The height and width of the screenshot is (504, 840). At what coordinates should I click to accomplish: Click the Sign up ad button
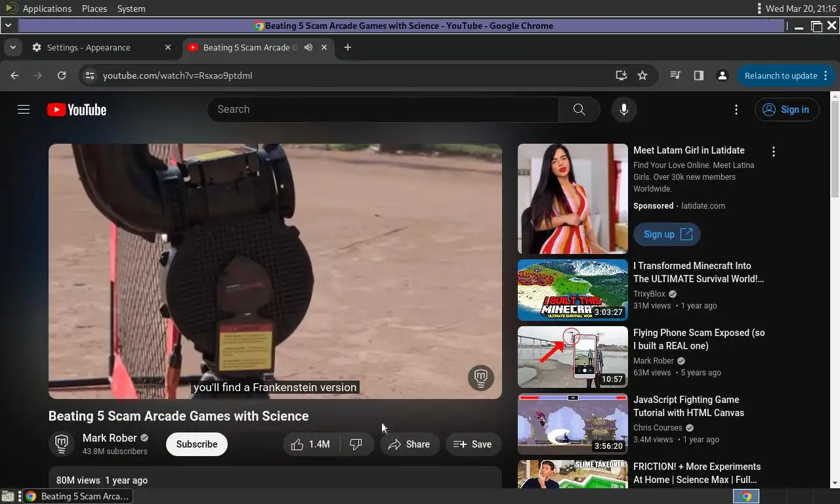point(667,234)
